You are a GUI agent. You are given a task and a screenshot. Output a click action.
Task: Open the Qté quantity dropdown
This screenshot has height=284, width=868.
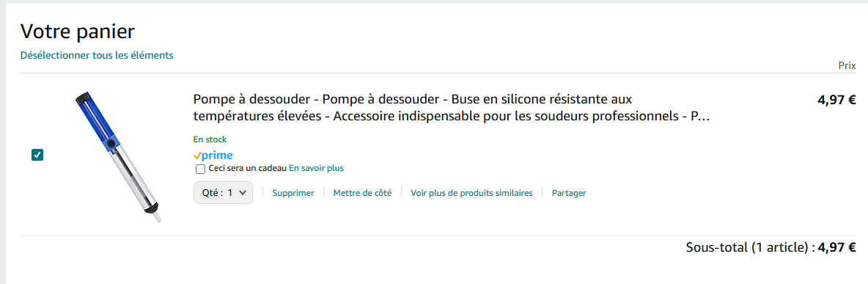click(223, 193)
